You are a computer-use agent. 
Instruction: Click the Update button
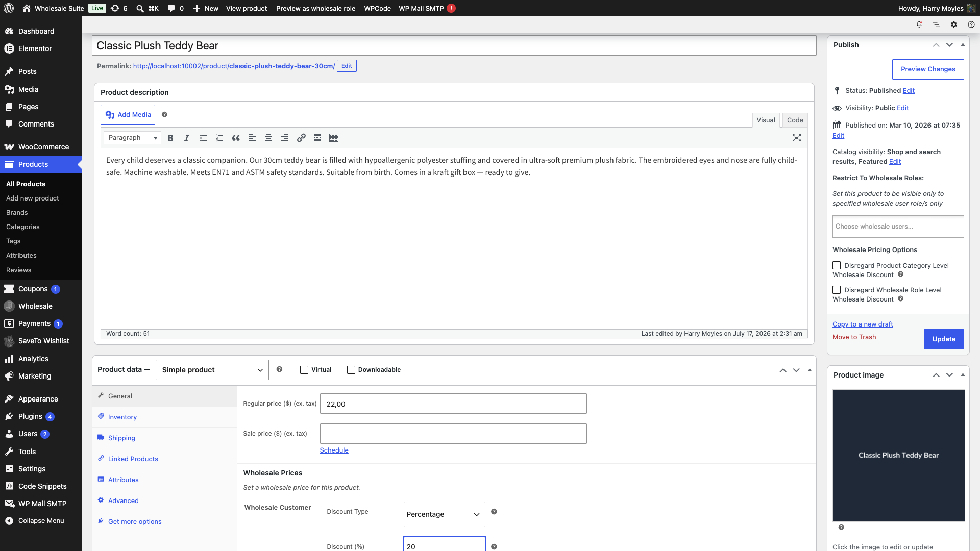944,339
